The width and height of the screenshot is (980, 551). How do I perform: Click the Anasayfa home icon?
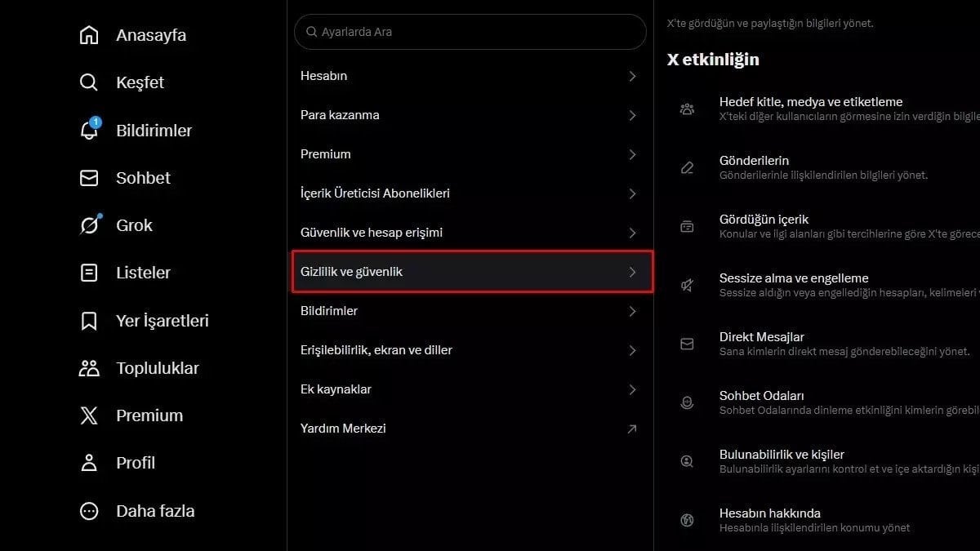pos(89,35)
